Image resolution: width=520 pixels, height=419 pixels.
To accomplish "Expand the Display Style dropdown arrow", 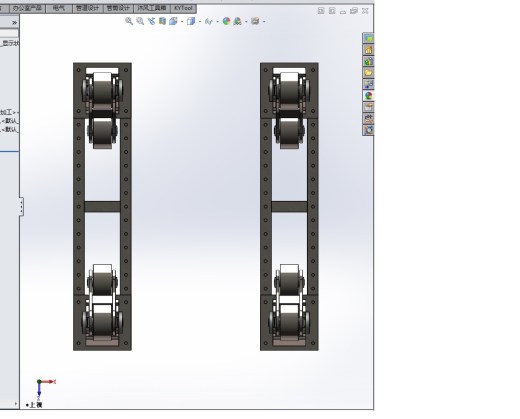I will tap(200, 22).
